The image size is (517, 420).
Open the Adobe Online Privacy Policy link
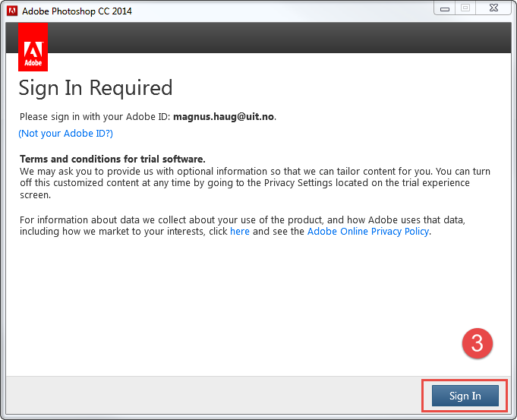[x=368, y=232]
